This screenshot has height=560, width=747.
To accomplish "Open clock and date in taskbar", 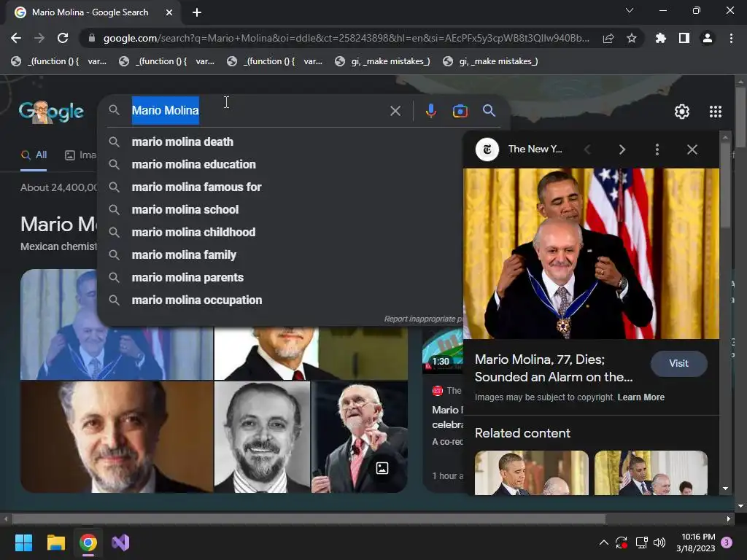I will (x=695, y=542).
